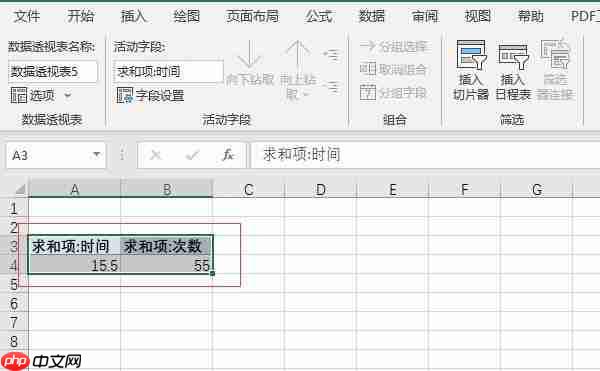The width and height of the screenshot is (600, 371).
Task: Open the 视图 ribbon tab
Action: 478,16
